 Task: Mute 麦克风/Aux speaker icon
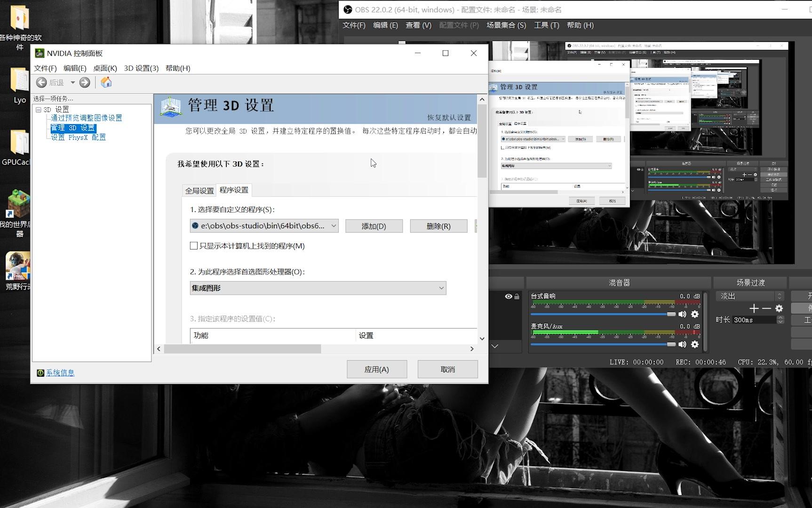point(683,344)
